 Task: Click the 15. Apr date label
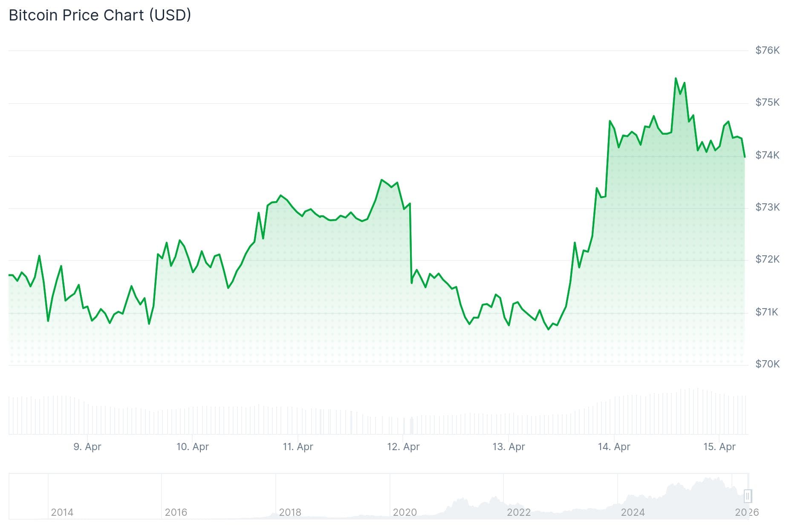click(719, 447)
